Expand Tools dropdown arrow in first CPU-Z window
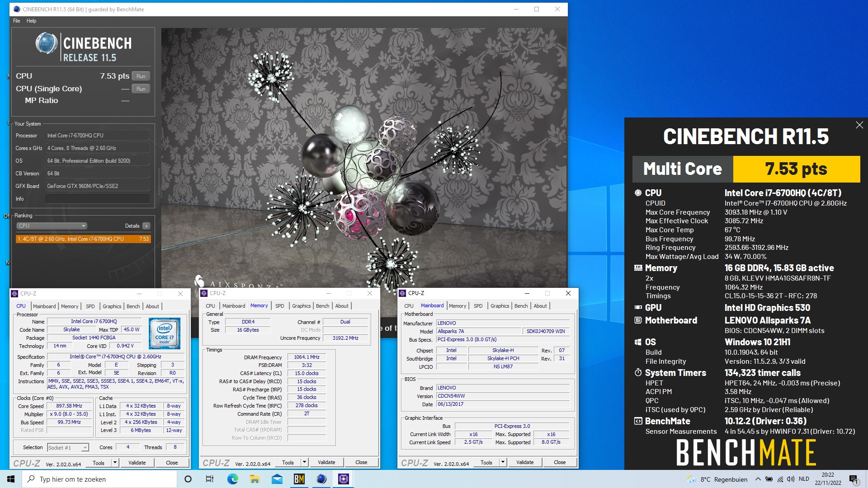868x488 pixels. 115,463
